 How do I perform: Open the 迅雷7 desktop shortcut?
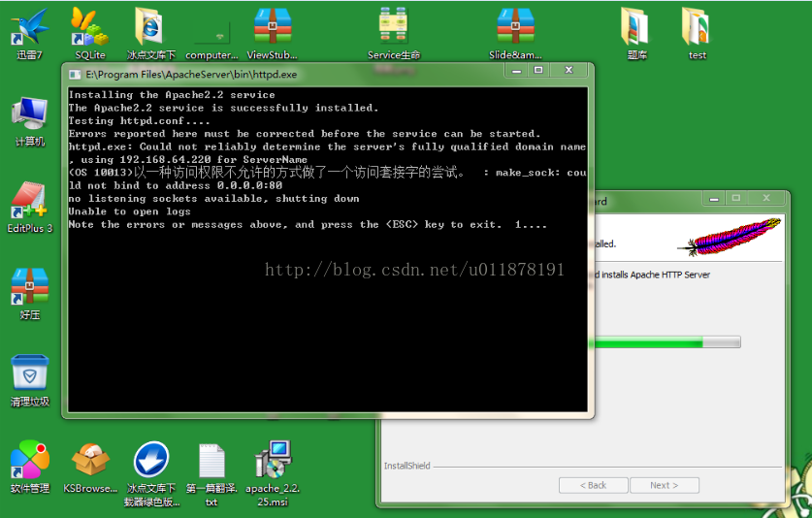pyautogui.click(x=29, y=33)
